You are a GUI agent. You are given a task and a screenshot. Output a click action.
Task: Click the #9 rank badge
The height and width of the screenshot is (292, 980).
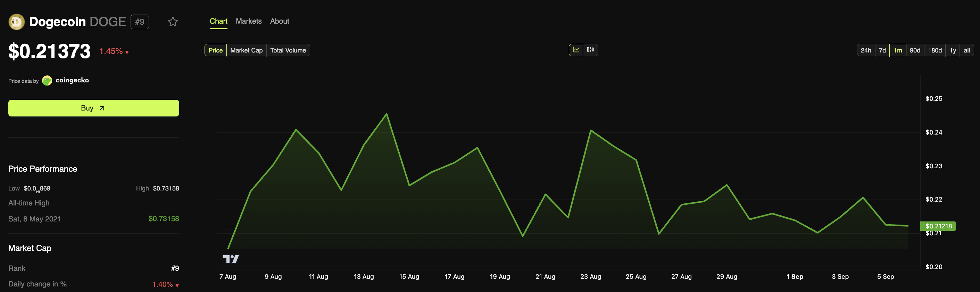[140, 22]
